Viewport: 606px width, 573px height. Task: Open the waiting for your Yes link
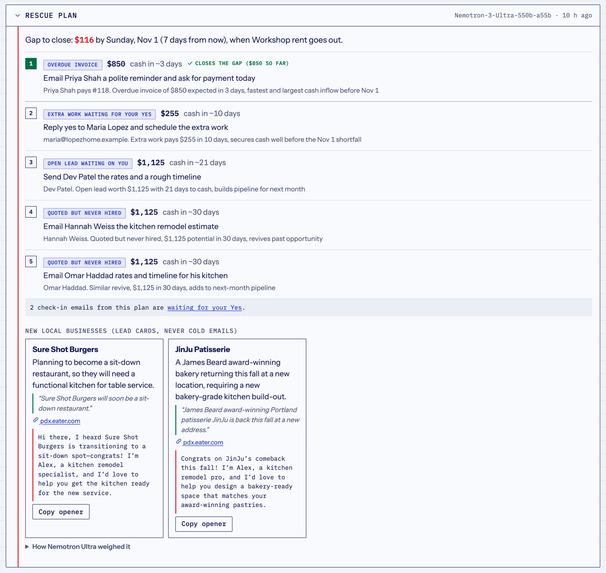pos(204,308)
